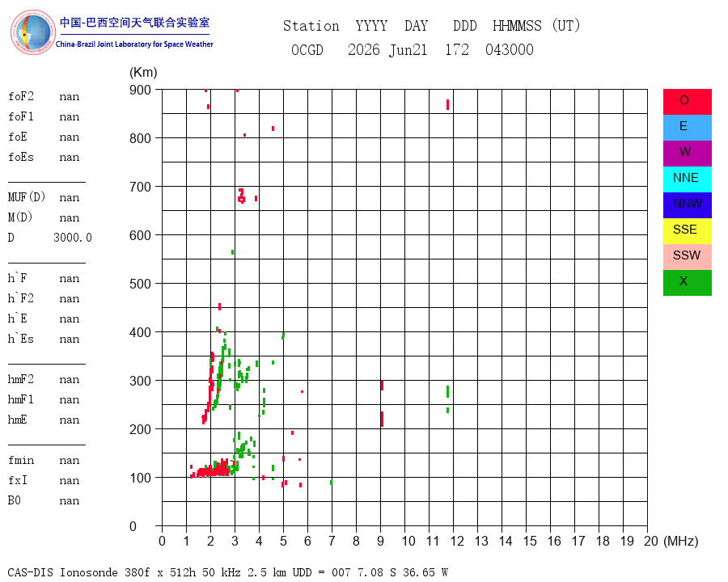The image size is (728, 582).
Task: Select the cyan NNE legend swatch
Action: click(x=687, y=179)
